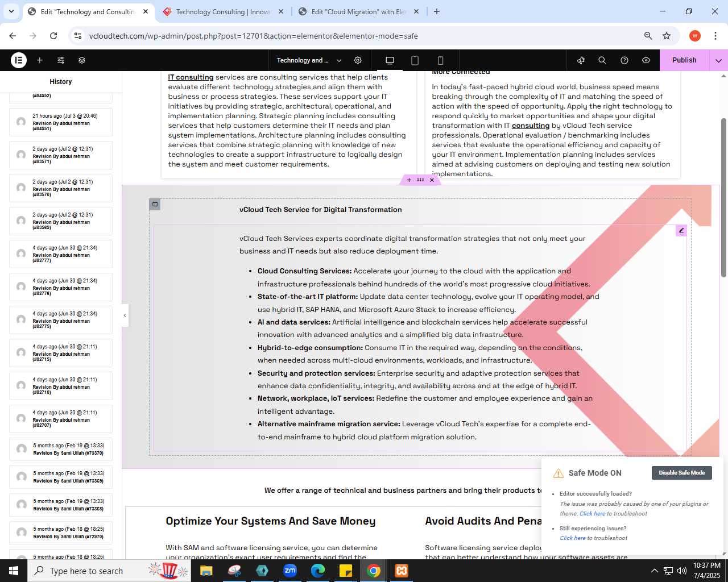
Task: Switch to Technology Consulting browser tab
Action: [x=223, y=11]
